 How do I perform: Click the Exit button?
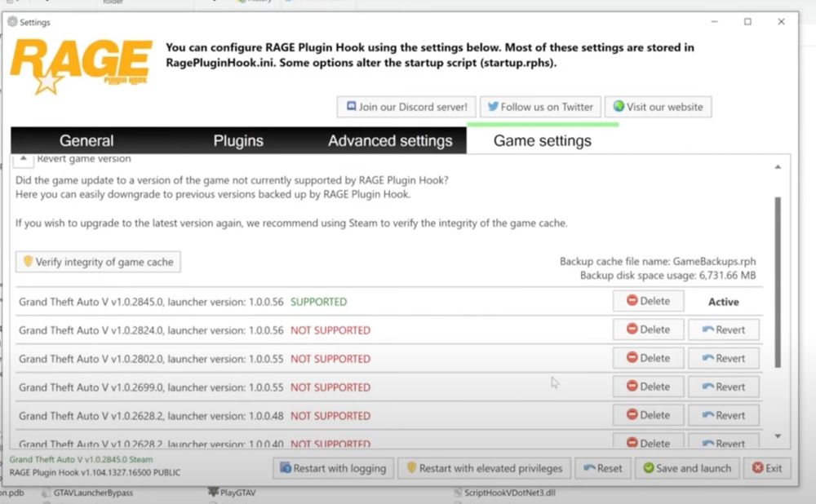click(767, 468)
